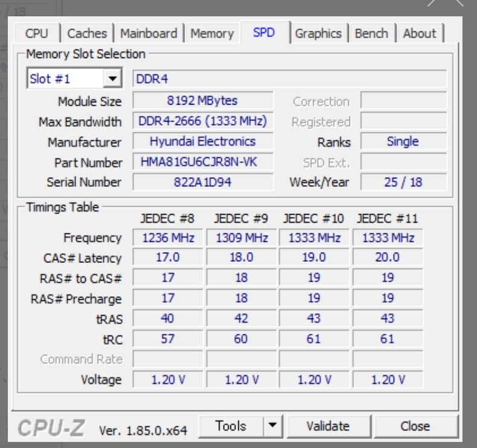477x448 pixels.
Task: Open the Tools dropdown arrow
Action: 273,426
